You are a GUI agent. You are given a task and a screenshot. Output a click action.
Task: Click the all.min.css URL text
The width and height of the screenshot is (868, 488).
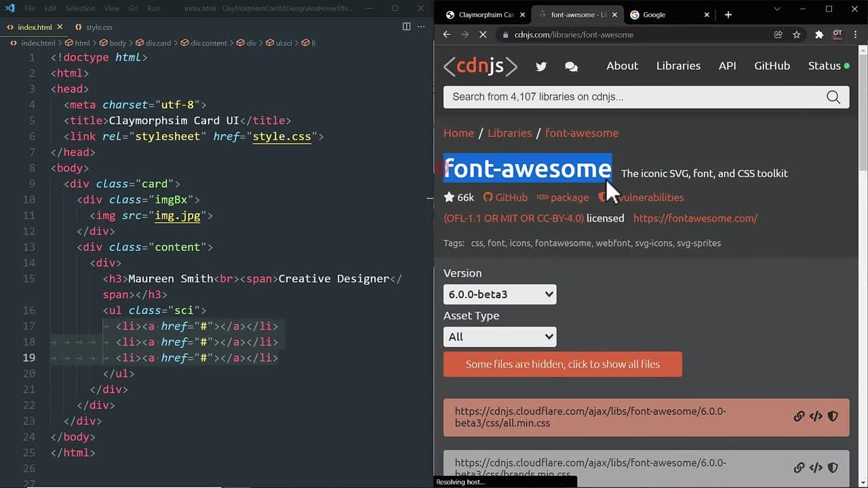point(591,417)
